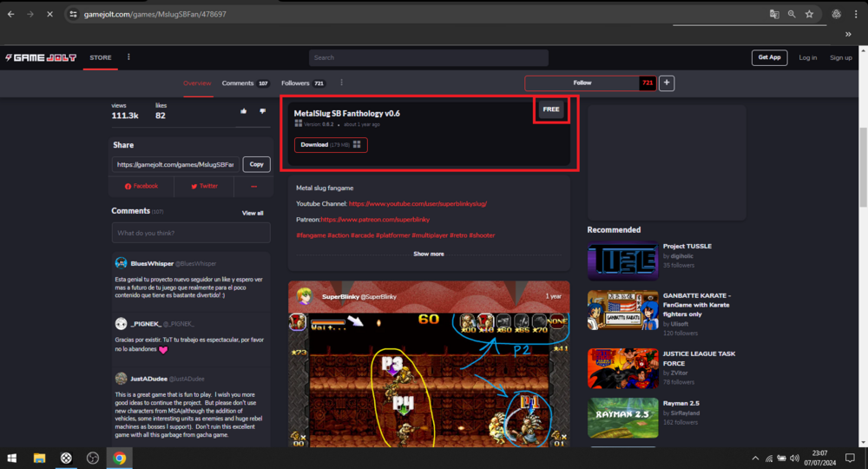Bookmark this page with the star icon

pyautogui.click(x=809, y=14)
